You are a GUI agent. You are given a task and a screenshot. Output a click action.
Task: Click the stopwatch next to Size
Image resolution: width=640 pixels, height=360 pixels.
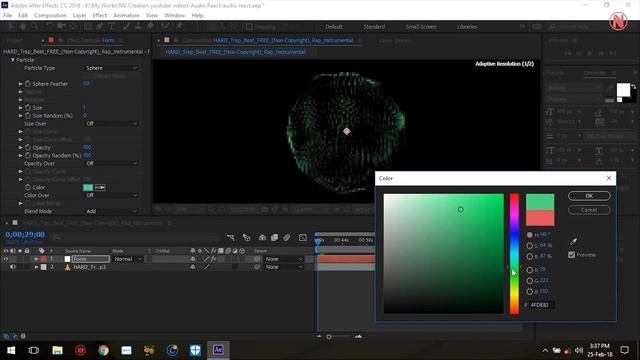click(28, 108)
